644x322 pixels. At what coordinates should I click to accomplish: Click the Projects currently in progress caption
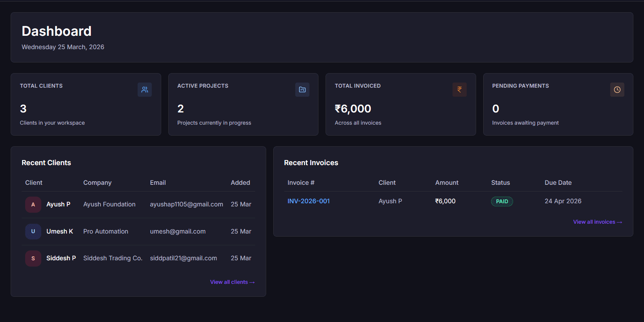214,123
